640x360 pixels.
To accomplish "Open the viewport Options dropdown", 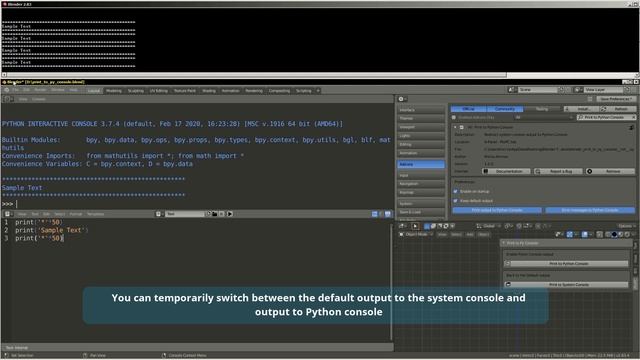I will tap(626, 226).
